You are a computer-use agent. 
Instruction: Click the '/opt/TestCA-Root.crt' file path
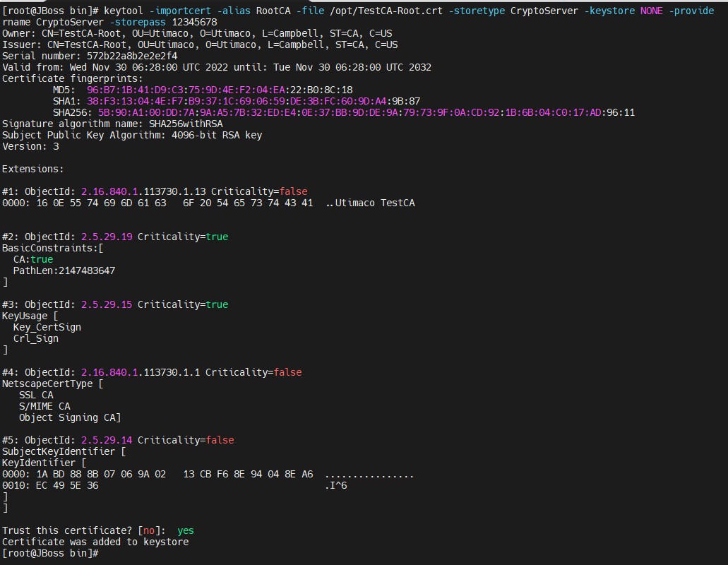386,11
